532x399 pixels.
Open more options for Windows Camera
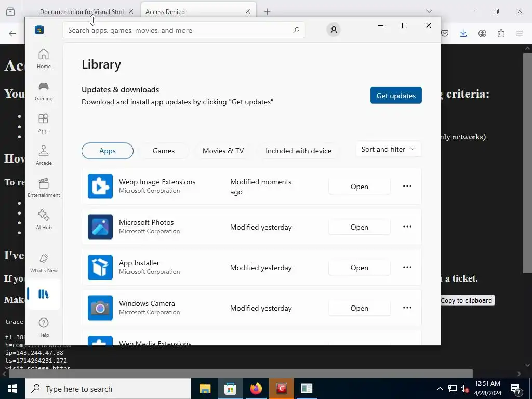407,308
